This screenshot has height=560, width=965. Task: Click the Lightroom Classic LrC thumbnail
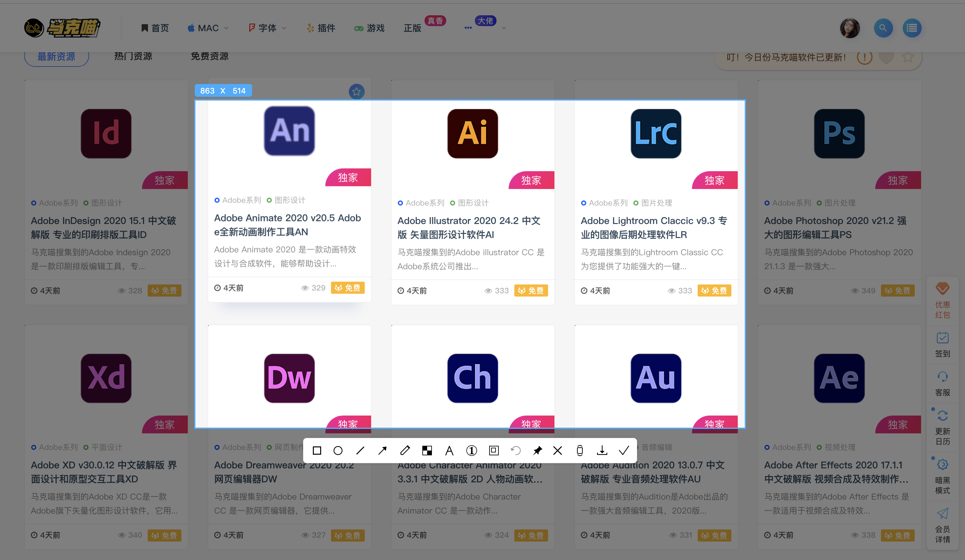pos(656,134)
